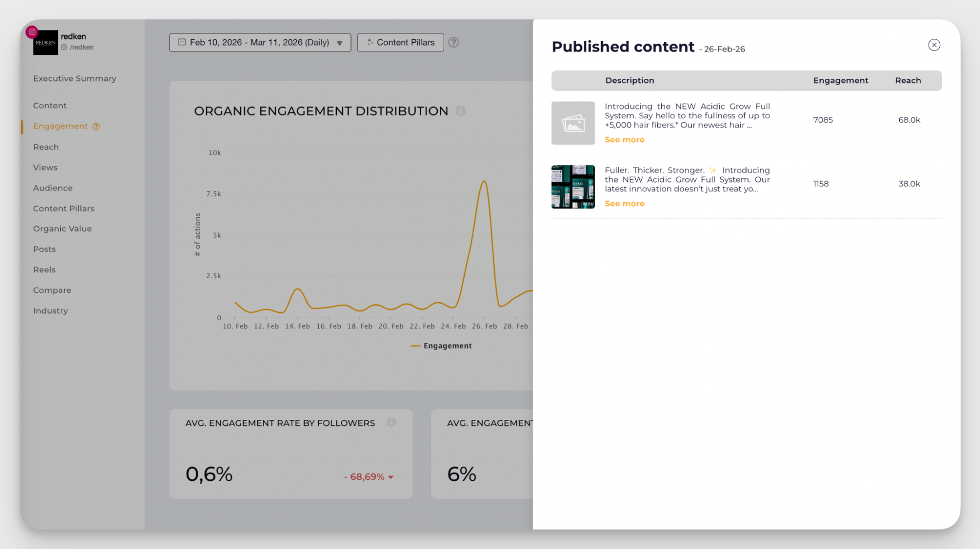Click the Redken logo avatar
The image size is (980, 549).
coord(46,43)
